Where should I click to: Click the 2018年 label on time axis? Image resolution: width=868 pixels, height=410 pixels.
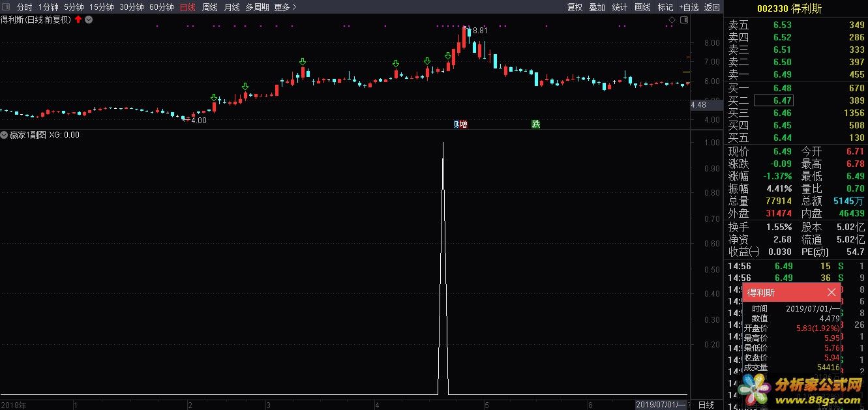[13, 405]
